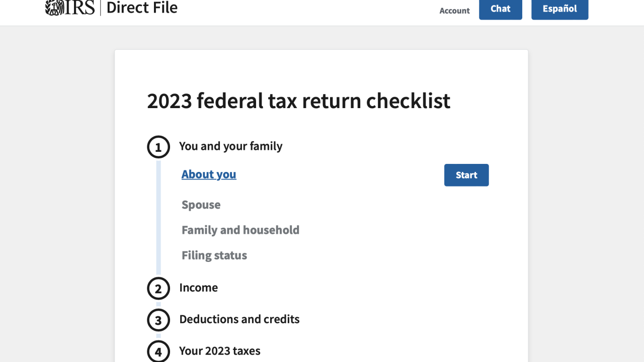The height and width of the screenshot is (362, 644).
Task: Click the step 2 Income circle icon
Action: [x=158, y=288]
